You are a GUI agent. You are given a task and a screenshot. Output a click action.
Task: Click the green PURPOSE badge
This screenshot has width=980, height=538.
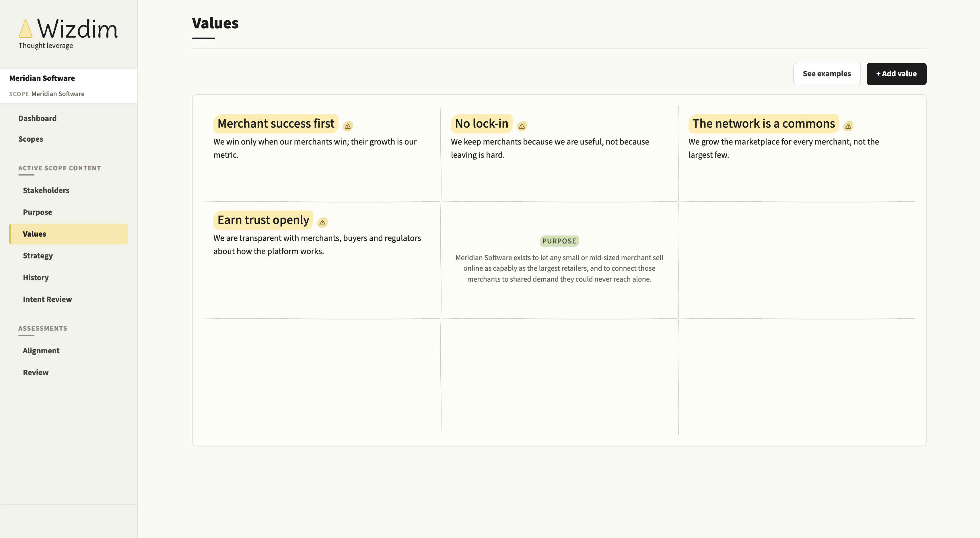559,241
